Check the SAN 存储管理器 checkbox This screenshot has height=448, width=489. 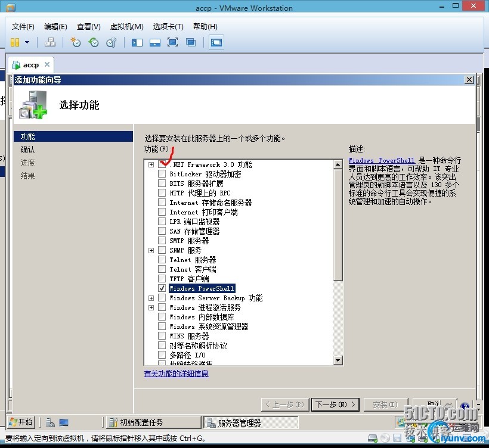coord(162,231)
